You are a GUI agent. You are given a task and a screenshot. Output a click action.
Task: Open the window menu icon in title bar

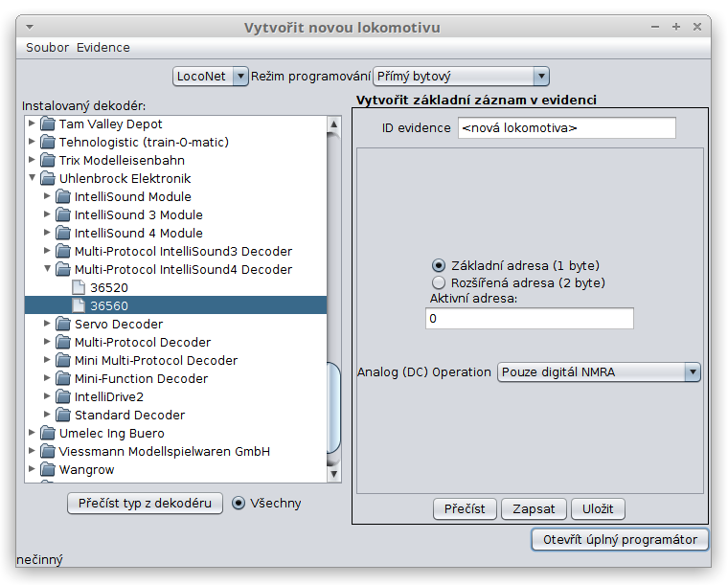pyautogui.click(x=31, y=27)
